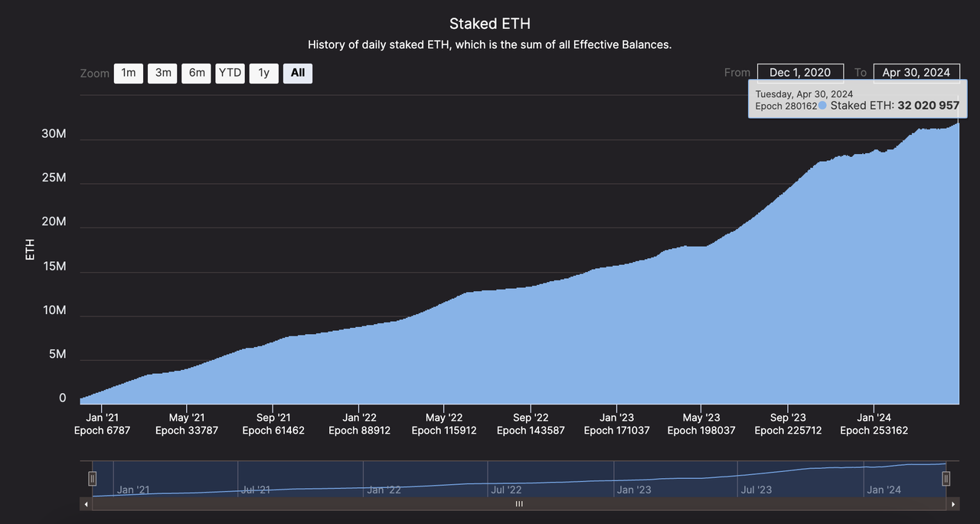Choose the YTD zoom option
980x524 pixels.
230,73
